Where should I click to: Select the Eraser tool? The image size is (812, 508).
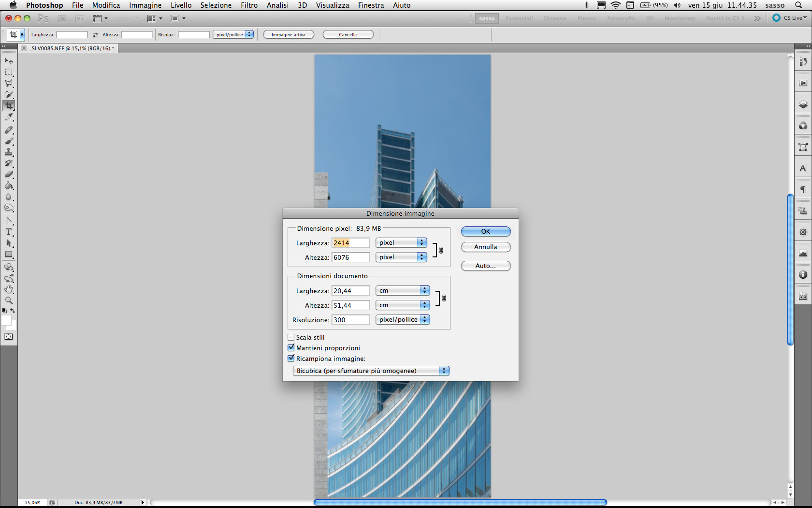tap(9, 175)
